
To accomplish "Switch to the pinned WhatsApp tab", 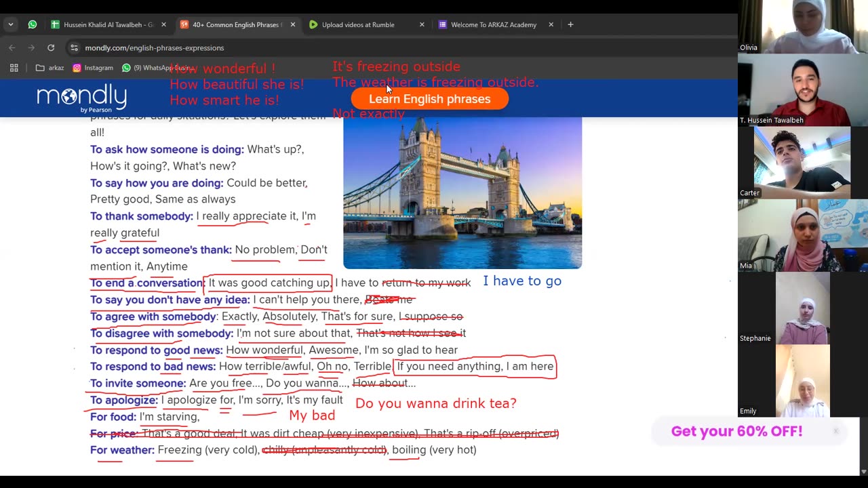I will pyautogui.click(x=33, y=24).
